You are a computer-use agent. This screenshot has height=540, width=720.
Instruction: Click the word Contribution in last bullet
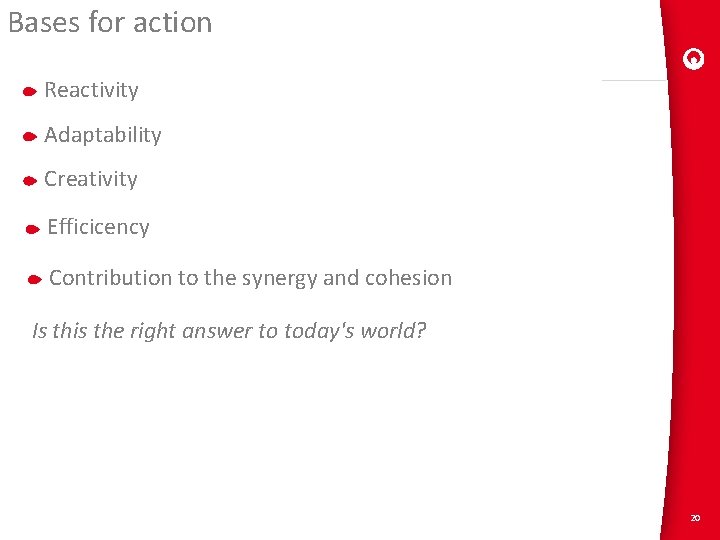(x=111, y=278)
